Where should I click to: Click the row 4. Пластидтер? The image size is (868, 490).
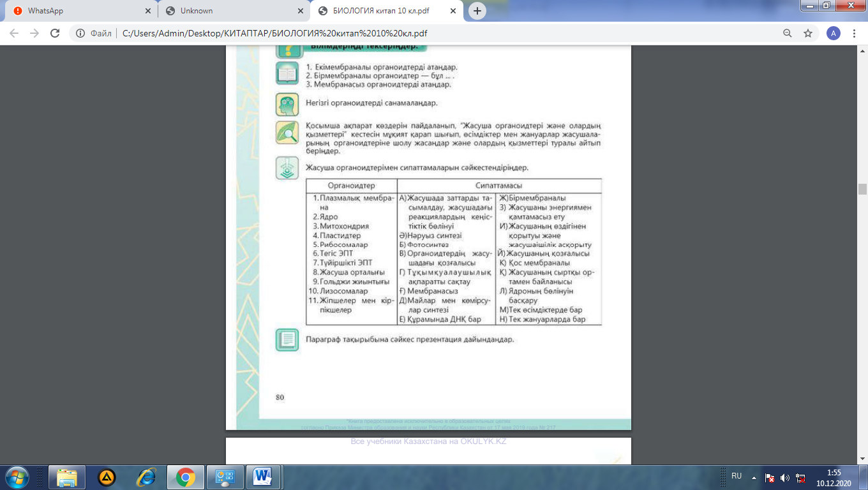point(337,235)
